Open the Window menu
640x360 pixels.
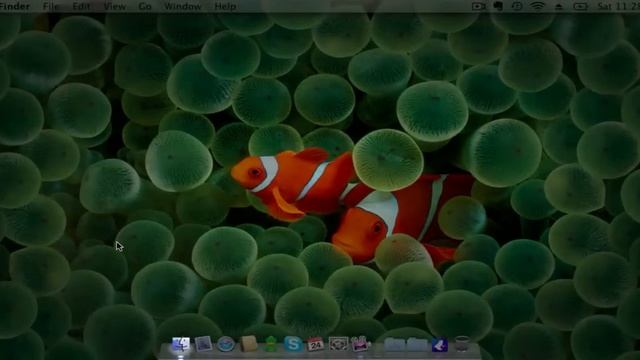click(182, 6)
